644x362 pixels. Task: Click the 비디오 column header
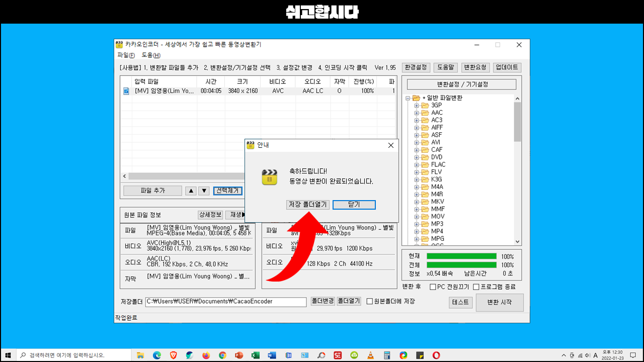point(278,81)
